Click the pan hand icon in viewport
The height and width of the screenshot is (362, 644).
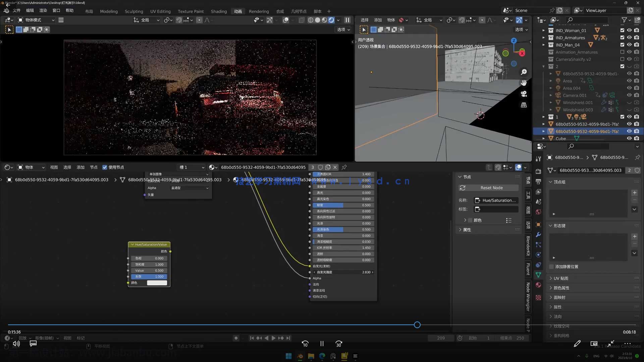pyautogui.click(x=524, y=83)
